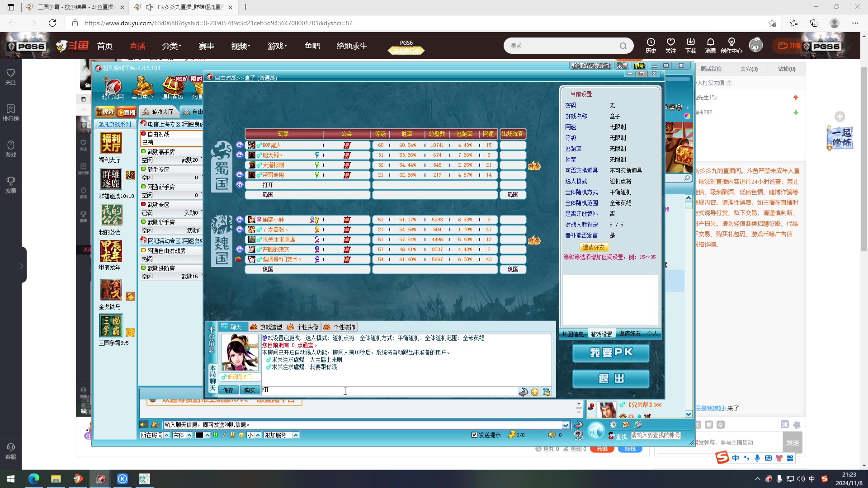Open emoji picker in room chat
868x488 pixels.
coord(535,392)
